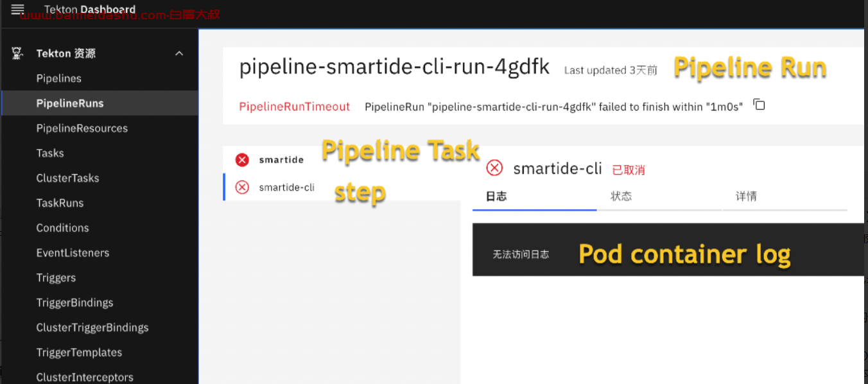
Task: Click the large error icon by smartide-cli heading
Action: coord(494,168)
